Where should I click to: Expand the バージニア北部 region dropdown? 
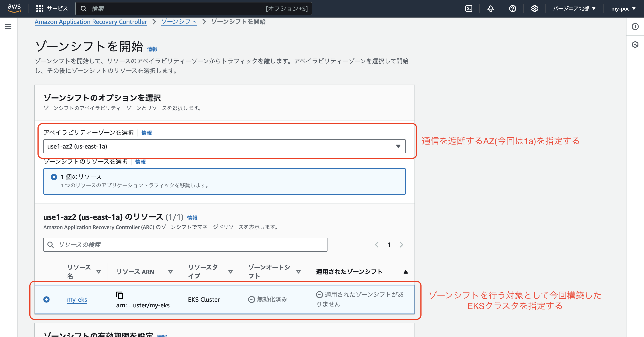tap(574, 9)
